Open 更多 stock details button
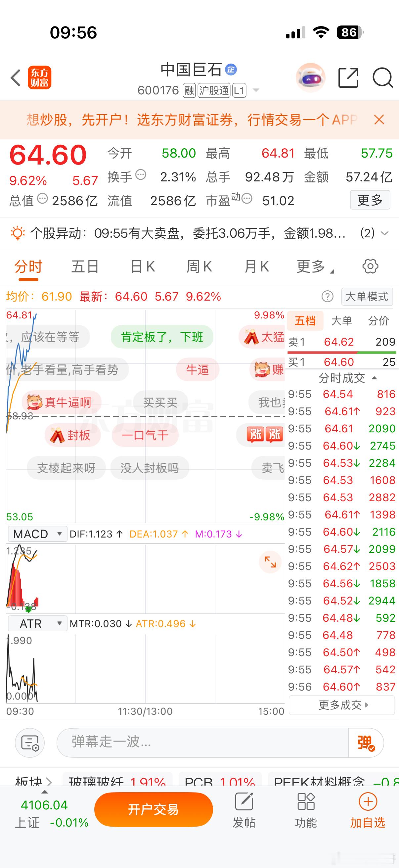This screenshot has height=868, width=399. [370, 200]
